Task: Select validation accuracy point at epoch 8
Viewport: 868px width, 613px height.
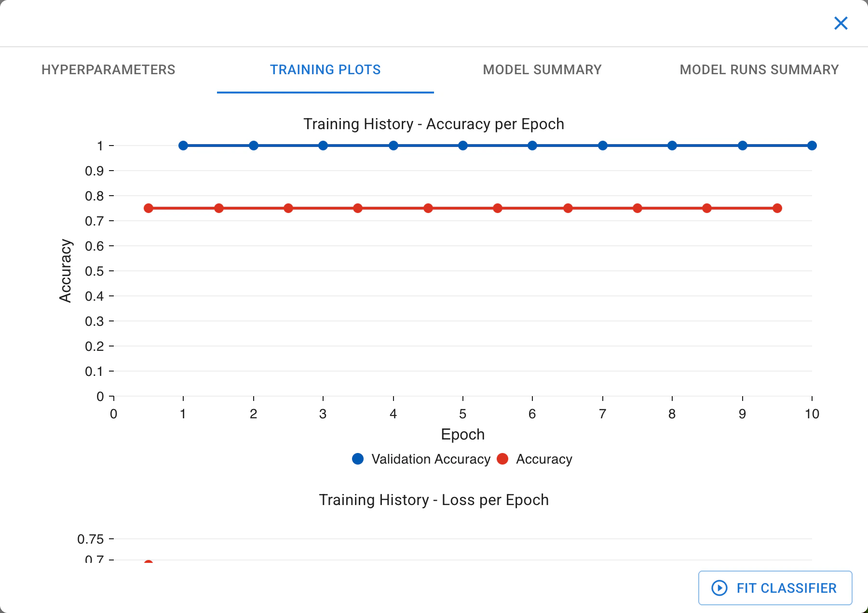Action: click(672, 146)
